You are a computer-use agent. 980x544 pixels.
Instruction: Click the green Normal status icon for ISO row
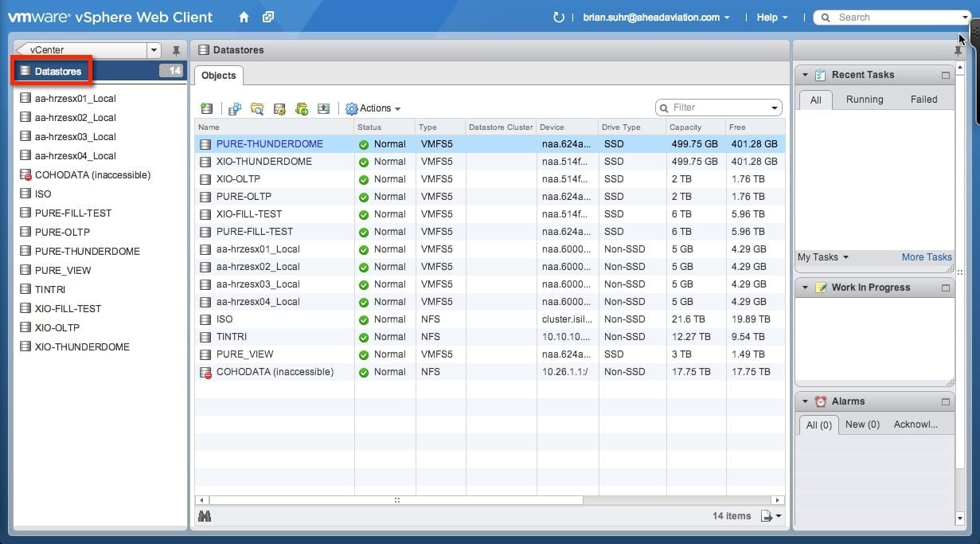point(364,319)
